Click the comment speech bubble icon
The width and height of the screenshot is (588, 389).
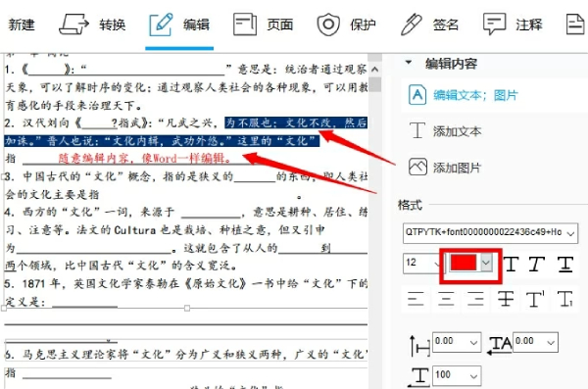coord(494,24)
